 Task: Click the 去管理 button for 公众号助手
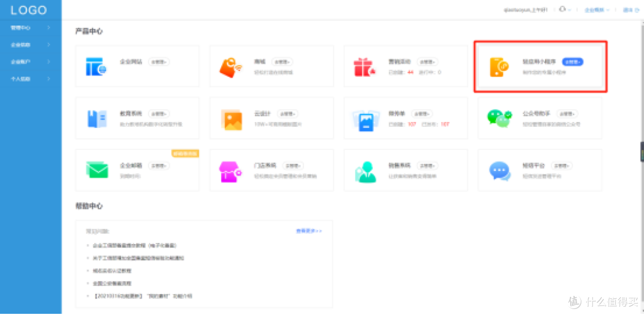click(x=568, y=114)
